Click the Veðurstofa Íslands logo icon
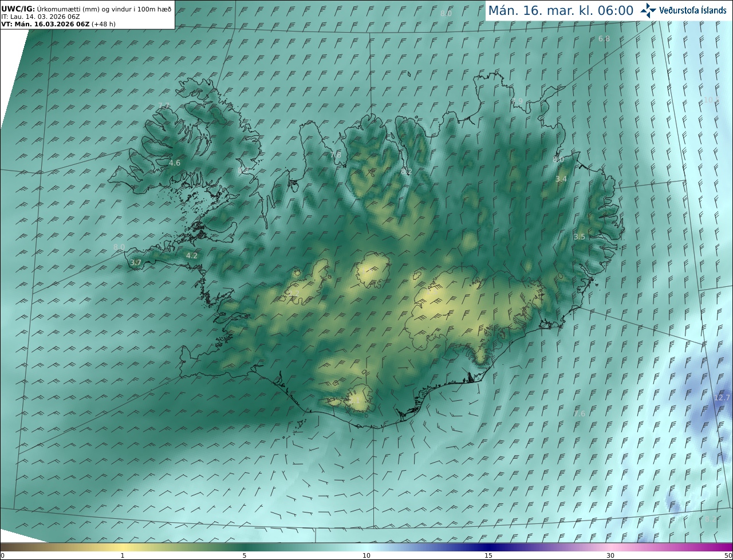Viewport: 733px width, 560px height. [648, 10]
